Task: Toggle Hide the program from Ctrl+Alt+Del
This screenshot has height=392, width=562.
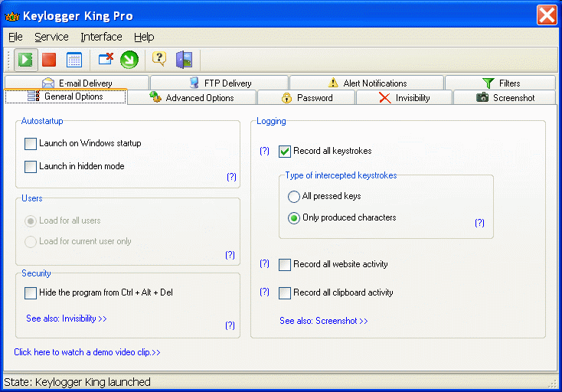Action: click(x=31, y=292)
